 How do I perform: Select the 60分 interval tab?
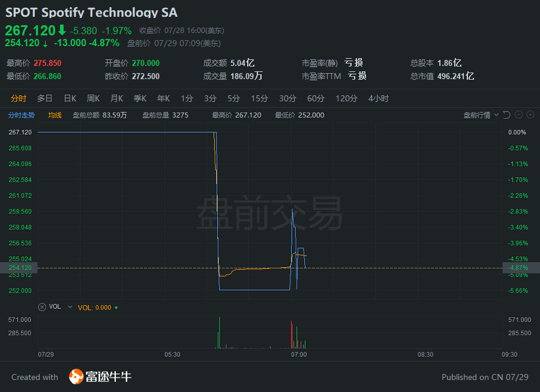pos(316,98)
